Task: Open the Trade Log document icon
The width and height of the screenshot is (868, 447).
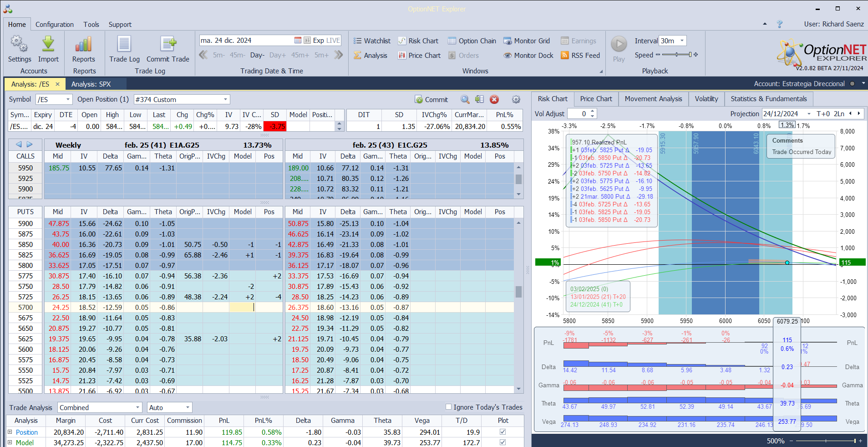Action: click(124, 44)
